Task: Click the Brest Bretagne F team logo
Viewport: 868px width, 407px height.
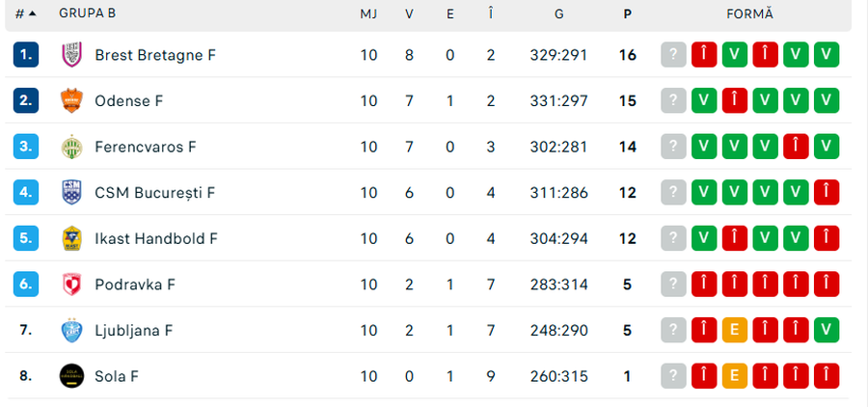Action: pos(71,55)
